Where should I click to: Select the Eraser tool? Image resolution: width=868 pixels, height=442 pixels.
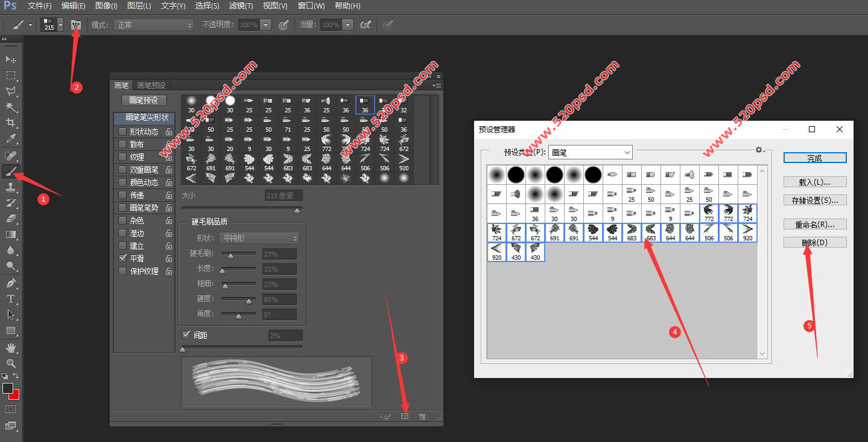(x=11, y=218)
